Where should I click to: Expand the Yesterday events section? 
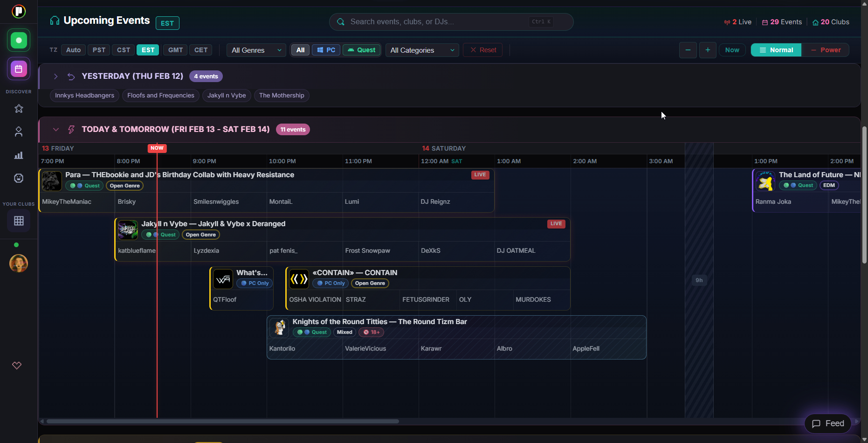pyautogui.click(x=55, y=76)
